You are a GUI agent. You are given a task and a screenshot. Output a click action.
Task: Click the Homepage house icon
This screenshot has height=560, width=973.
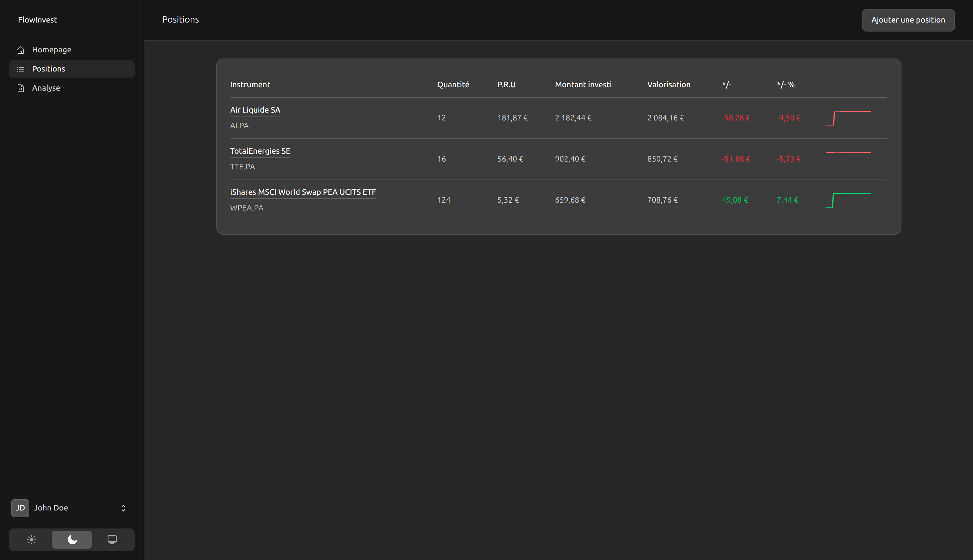pos(21,50)
